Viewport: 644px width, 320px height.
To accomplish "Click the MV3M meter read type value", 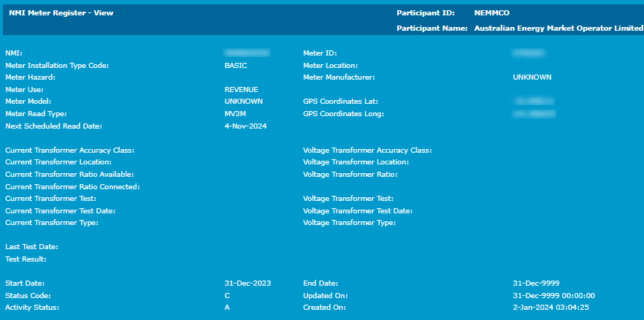I will tap(236, 114).
